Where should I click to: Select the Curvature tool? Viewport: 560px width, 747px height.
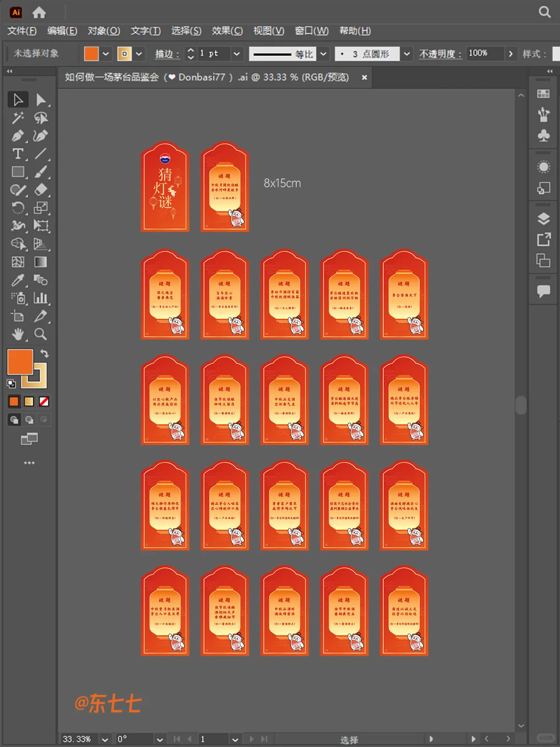click(x=41, y=136)
